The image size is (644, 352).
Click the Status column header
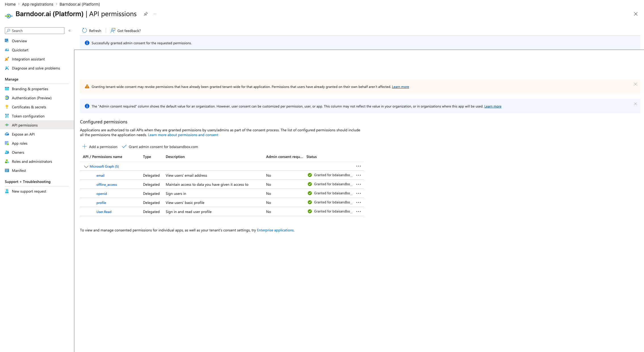click(312, 157)
